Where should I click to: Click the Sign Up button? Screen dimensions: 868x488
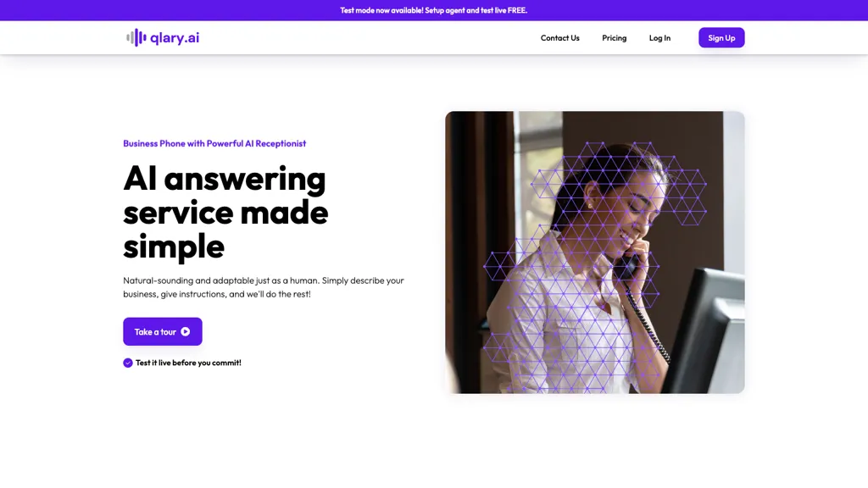tap(721, 37)
